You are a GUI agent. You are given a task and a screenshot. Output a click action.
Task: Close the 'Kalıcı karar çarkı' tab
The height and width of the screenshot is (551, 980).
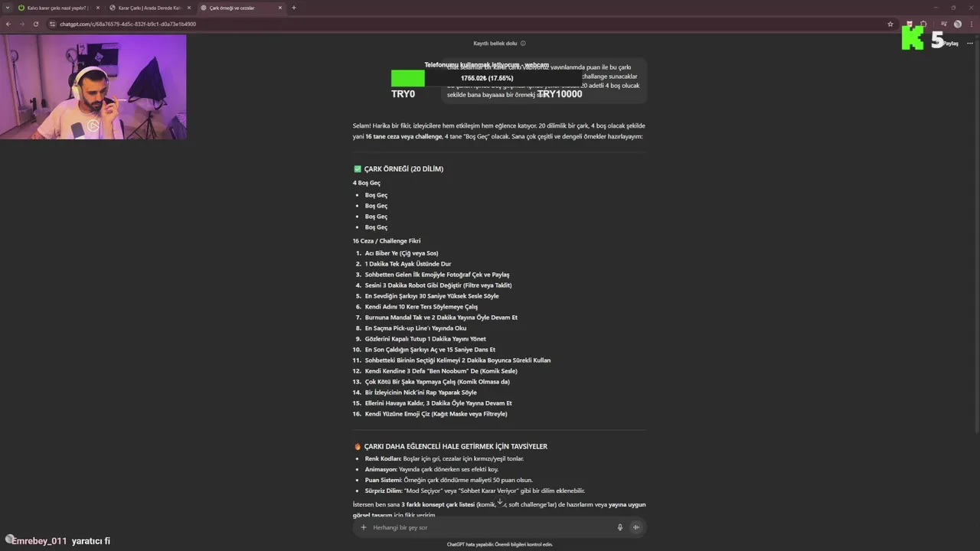point(98,8)
